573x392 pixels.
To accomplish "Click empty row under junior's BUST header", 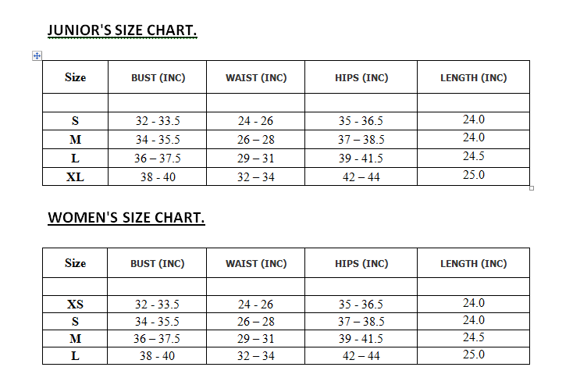I will pos(158,103).
